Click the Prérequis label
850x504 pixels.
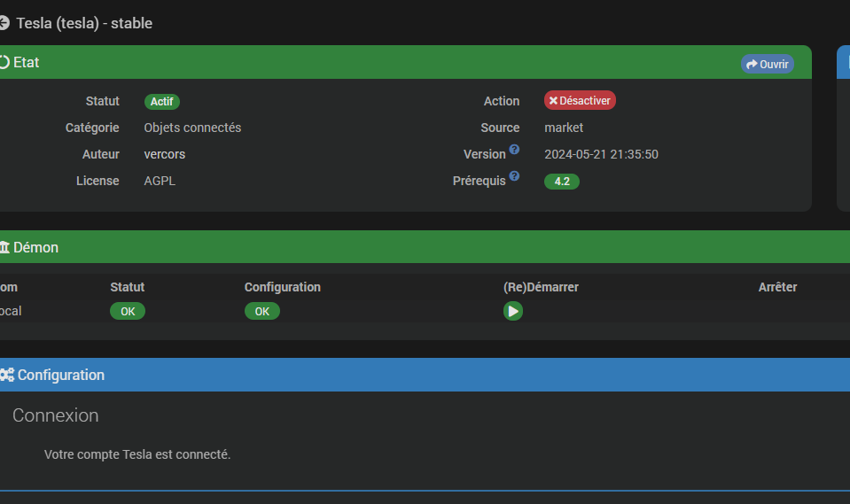(480, 181)
